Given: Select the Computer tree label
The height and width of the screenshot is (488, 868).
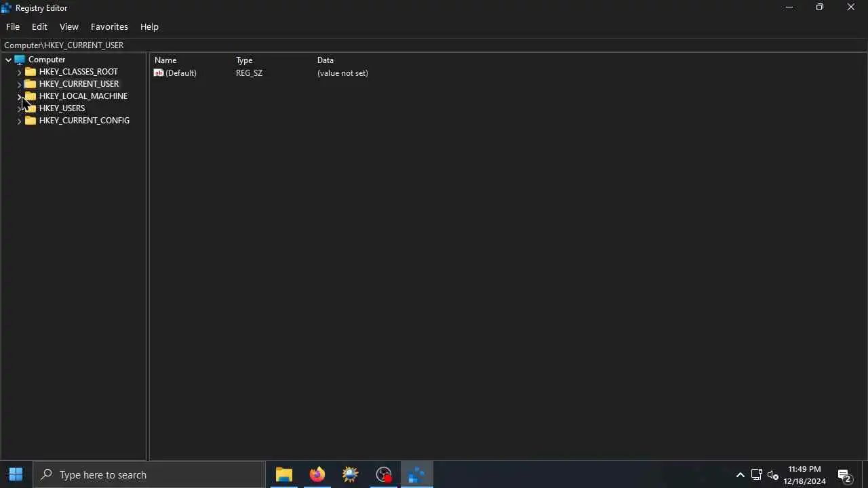Looking at the screenshot, I should 47,60.
